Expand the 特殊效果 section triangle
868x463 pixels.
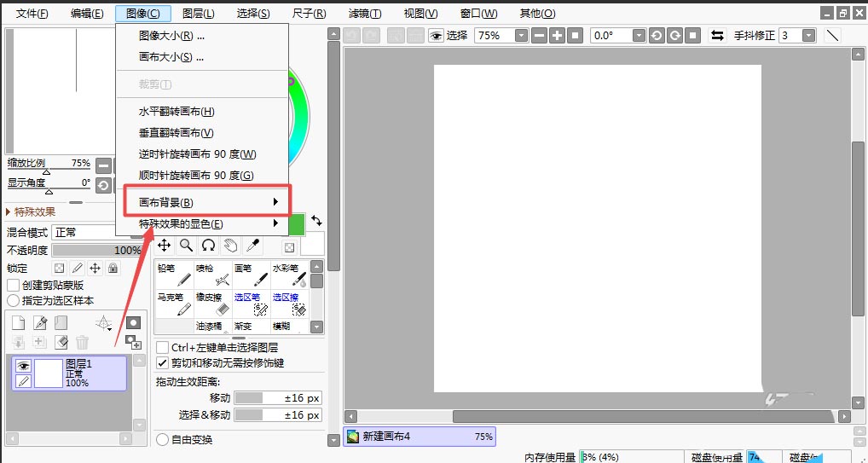pyautogui.click(x=9, y=211)
